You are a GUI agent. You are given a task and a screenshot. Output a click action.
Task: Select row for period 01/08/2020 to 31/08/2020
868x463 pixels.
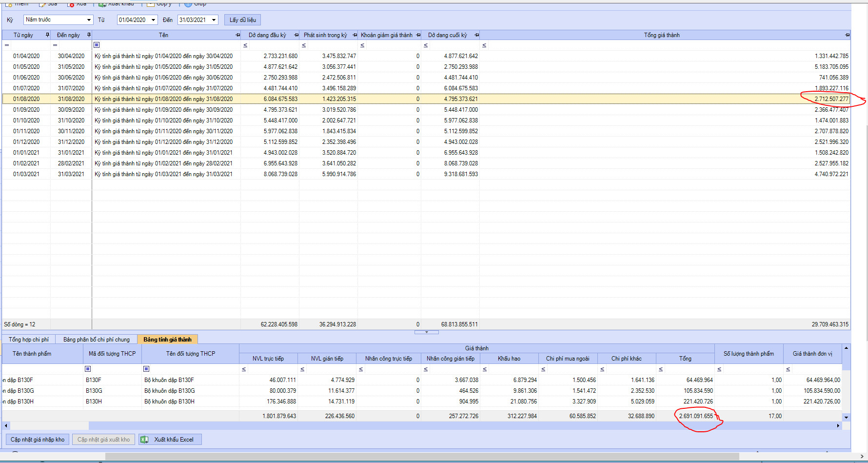[x=426, y=99]
